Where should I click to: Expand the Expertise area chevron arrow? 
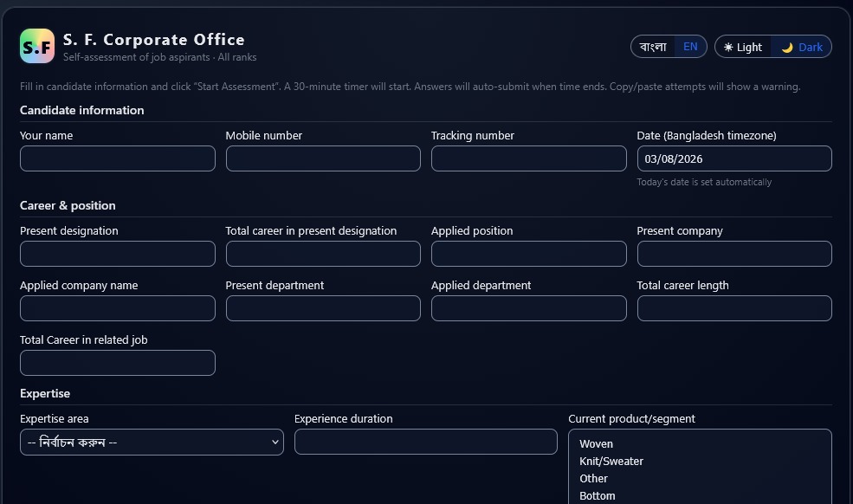pyautogui.click(x=275, y=442)
